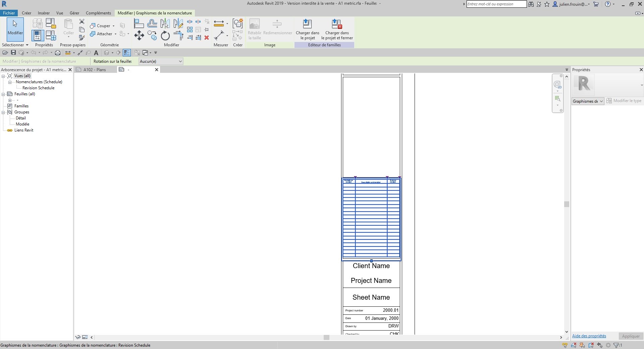Toggle the Properties palette button in ribbon
644x349 pixels.
(38, 35)
